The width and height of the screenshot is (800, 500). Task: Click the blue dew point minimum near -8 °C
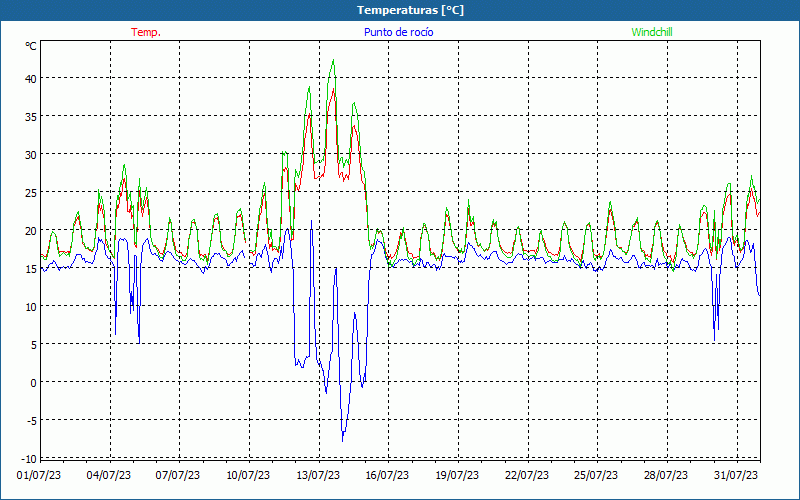pyautogui.click(x=342, y=440)
